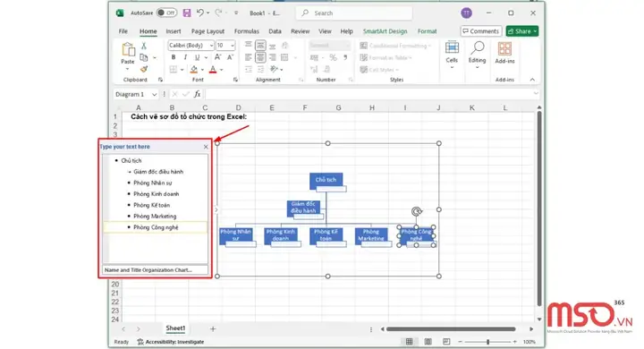Click the Excel app icon in title bar
The height and width of the screenshot is (349, 644).
[x=120, y=13]
